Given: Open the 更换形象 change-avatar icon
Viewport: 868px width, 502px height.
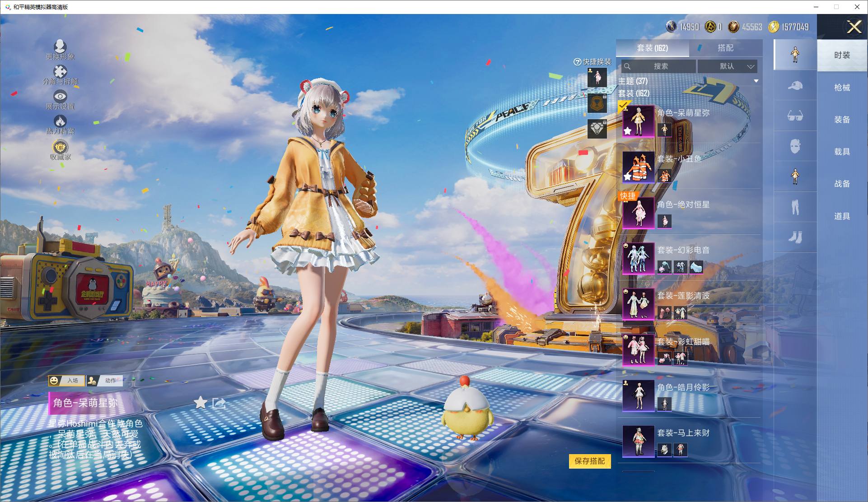Looking at the screenshot, I should pos(60,47).
